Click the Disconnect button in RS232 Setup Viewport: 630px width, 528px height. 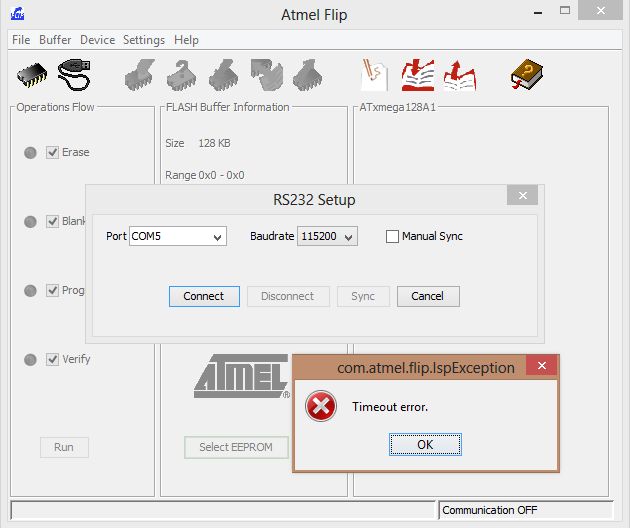(x=288, y=296)
